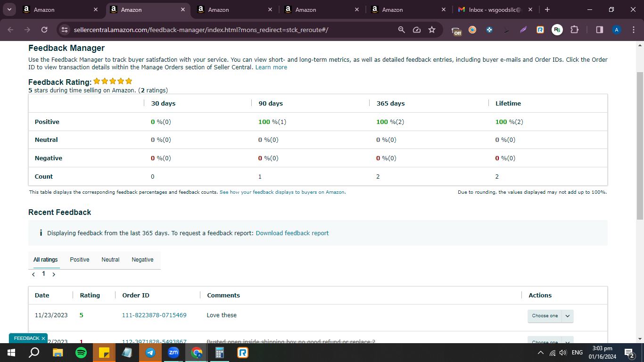
Task: Open the taskbar clock and date
Action: pos(602,353)
